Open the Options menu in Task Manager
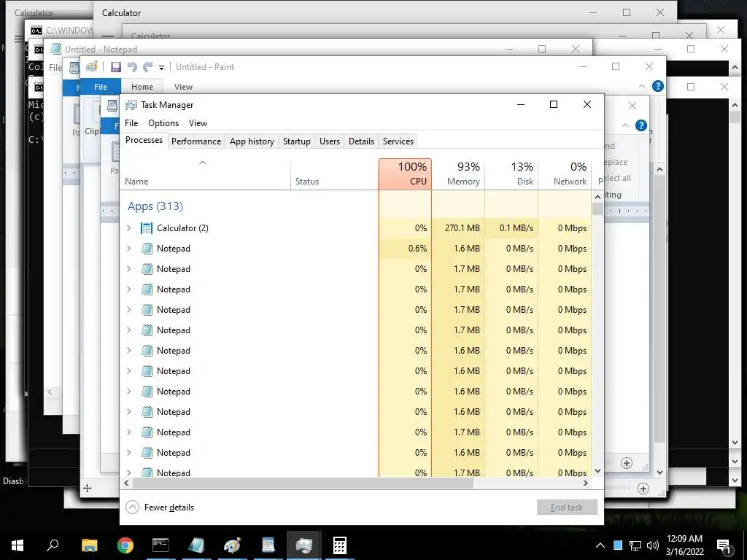The height and width of the screenshot is (560, 747). (163, 122)
